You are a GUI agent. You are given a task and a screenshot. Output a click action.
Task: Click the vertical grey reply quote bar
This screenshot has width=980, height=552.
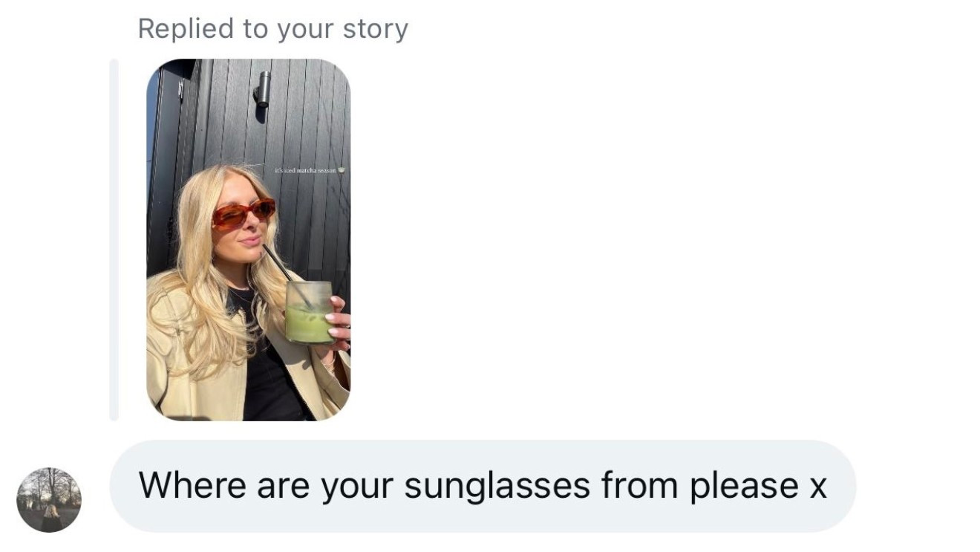click(114, 239)
